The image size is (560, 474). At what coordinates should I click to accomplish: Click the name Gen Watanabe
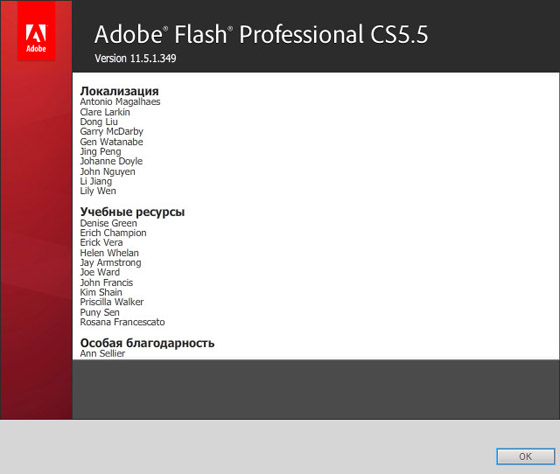pos(111,142)
